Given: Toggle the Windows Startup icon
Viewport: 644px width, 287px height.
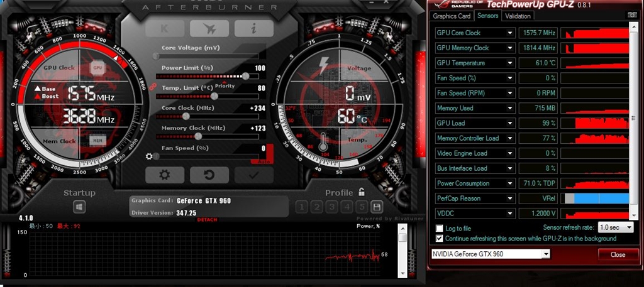Looking at the screenshot, I should tap(79, 206).
